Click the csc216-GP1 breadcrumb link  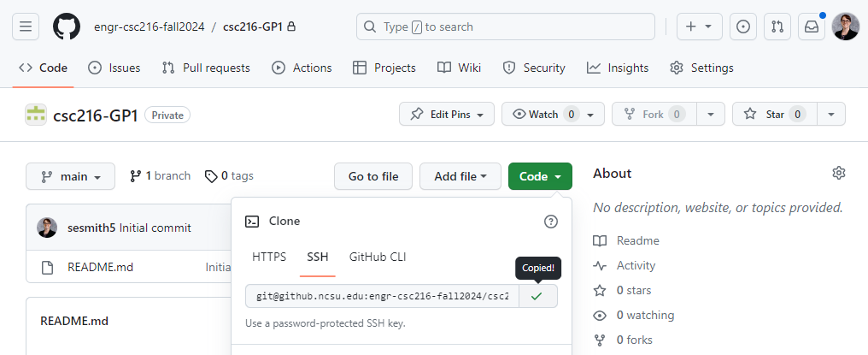[253, 27]
